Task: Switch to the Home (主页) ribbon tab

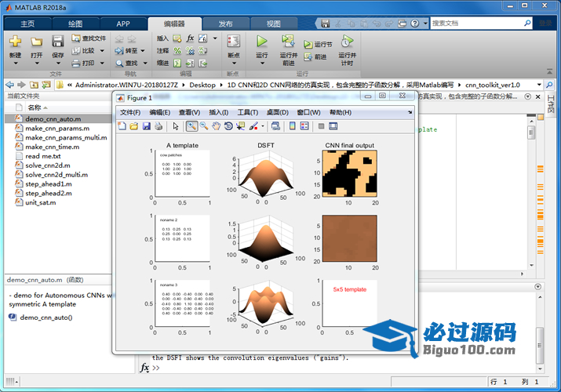Action: (x=27, y=24)
